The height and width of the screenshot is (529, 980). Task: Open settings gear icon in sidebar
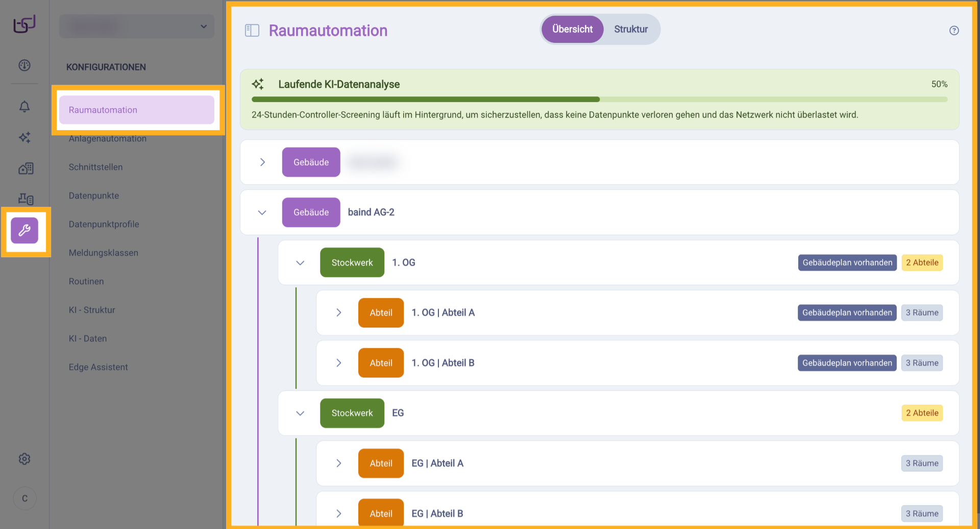point(24,459)
